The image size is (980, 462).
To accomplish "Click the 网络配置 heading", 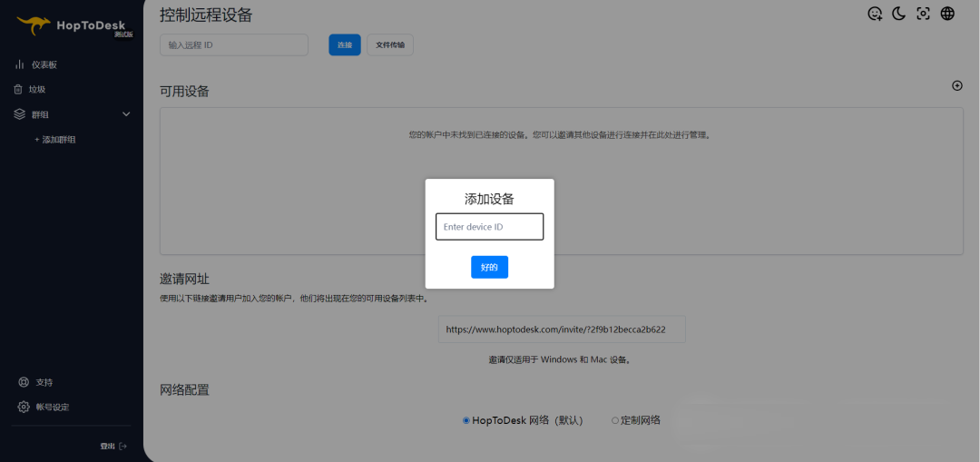I will point(184,390).
